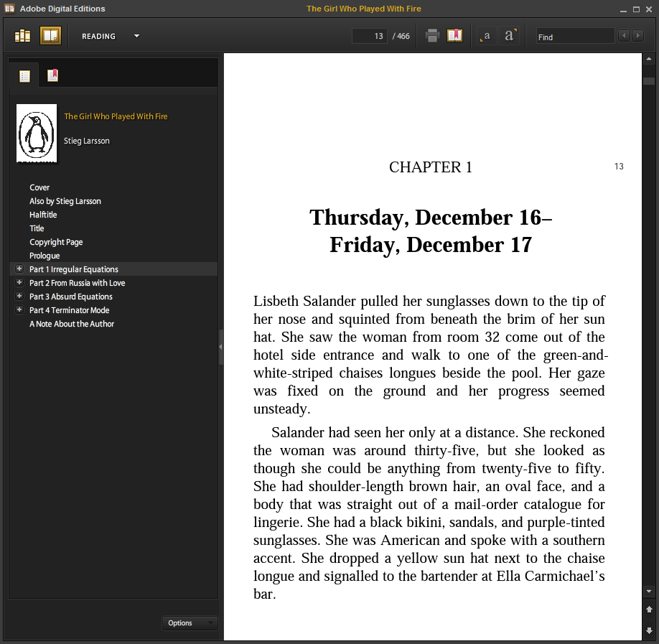Click the Find search field
659x644 pixels.
coord(575,37)
